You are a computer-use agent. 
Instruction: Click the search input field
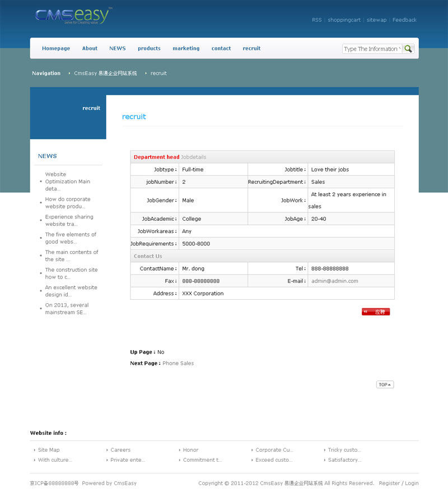(372, 49)
